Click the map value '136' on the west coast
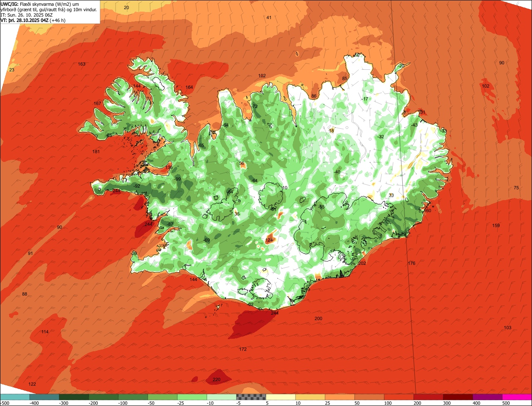 coord(169,167)
